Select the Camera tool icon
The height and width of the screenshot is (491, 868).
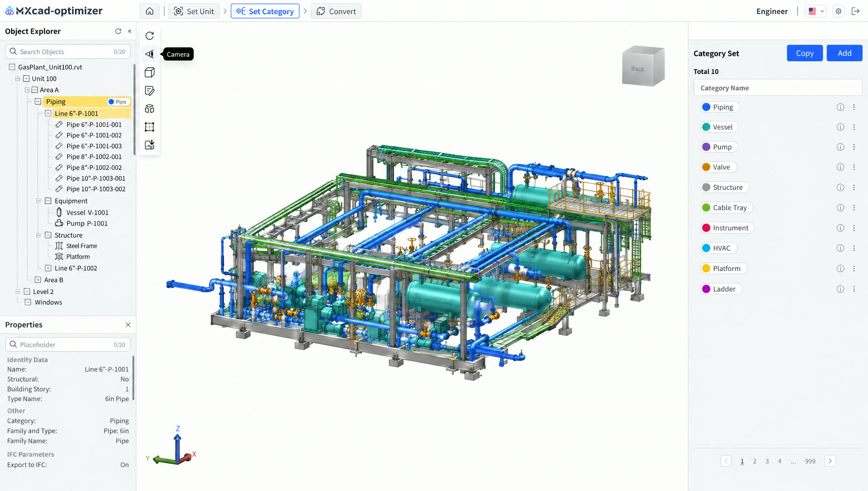[150, 54]
